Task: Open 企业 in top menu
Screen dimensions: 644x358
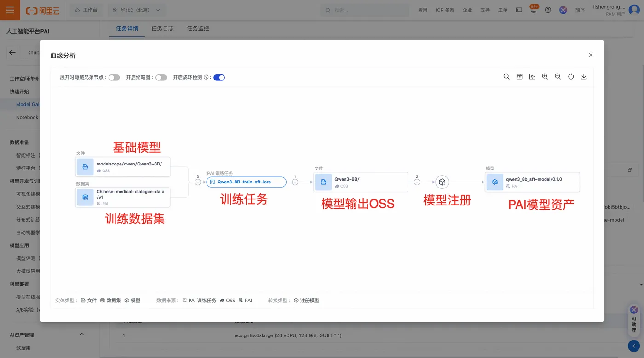Action: [467, 10]
